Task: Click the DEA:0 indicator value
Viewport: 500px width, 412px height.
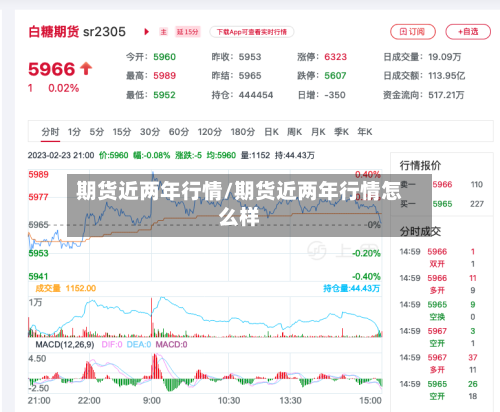Action: [x=139, y=345]
